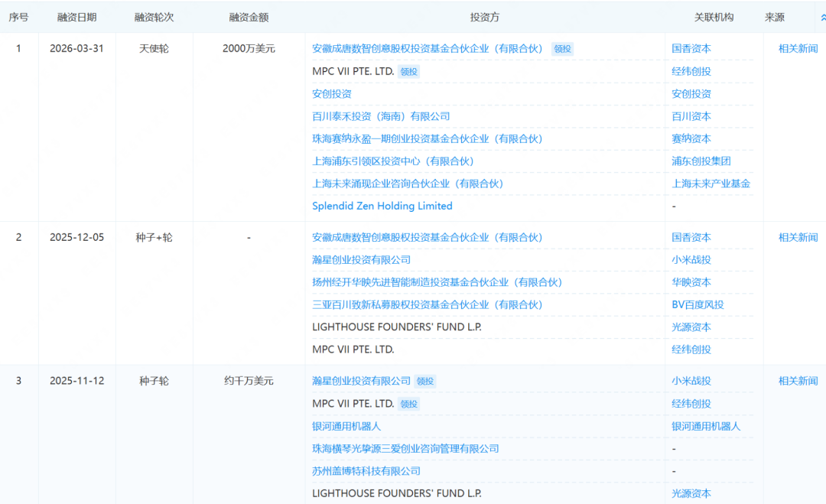This screenshot has height=504, width=826.
Task: Collapse the table using the double-chevron icon
Action: (822, 18)
